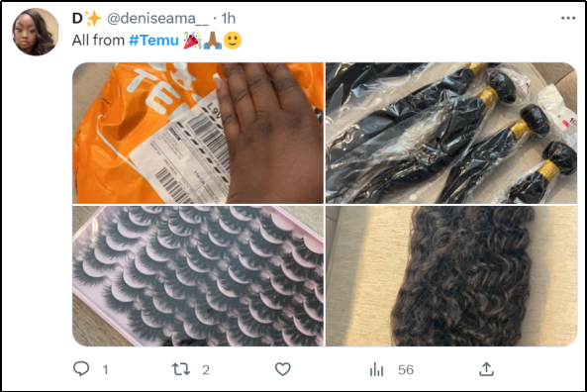The width and height of the screenshot is (587, 392).
Task: Open the #Temu hashtag link
Action: [153, 40]
